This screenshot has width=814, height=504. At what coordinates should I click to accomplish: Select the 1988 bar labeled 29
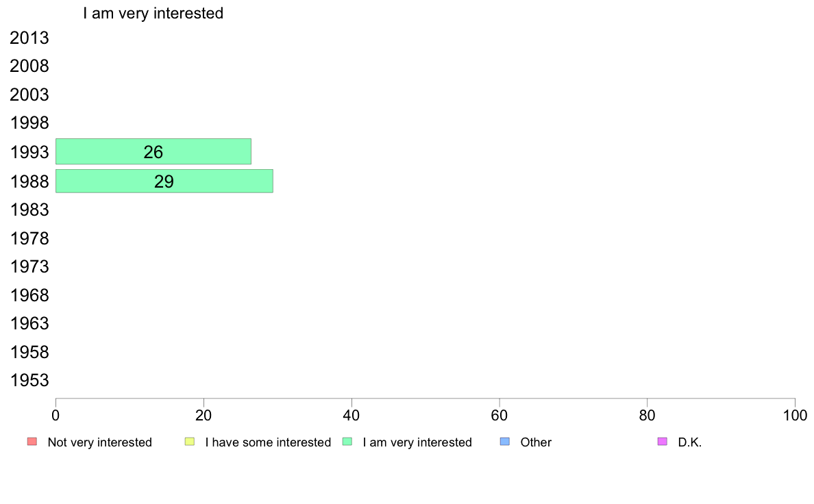tap(164, 181)
